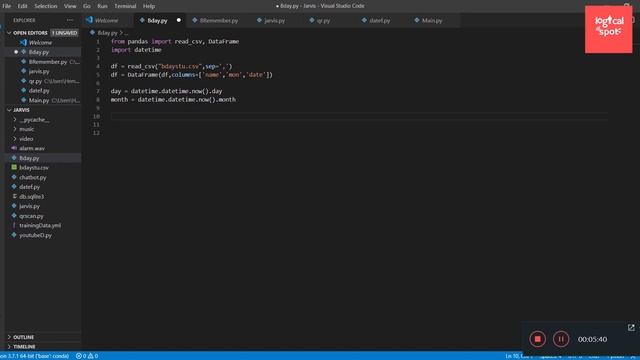Switch to the BRemember.py tab
This screenshot has width=640, height=360.
click(x=219, y=20)
